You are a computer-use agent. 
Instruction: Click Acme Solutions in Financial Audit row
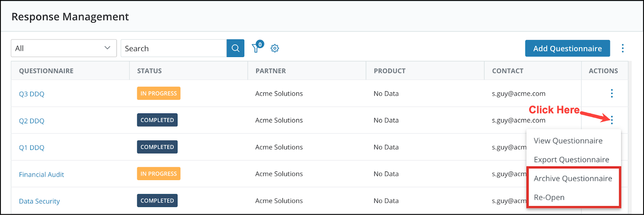tap(279, 174)
